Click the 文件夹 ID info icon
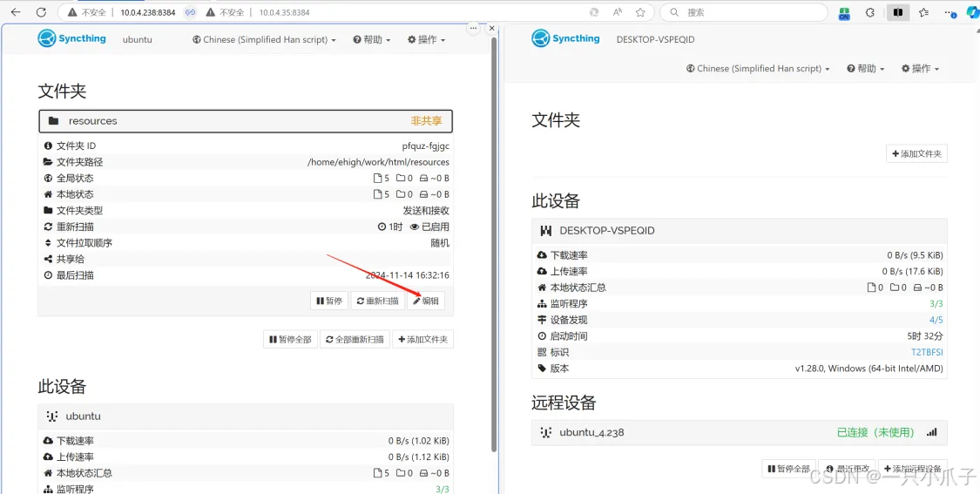 [48, 145]
